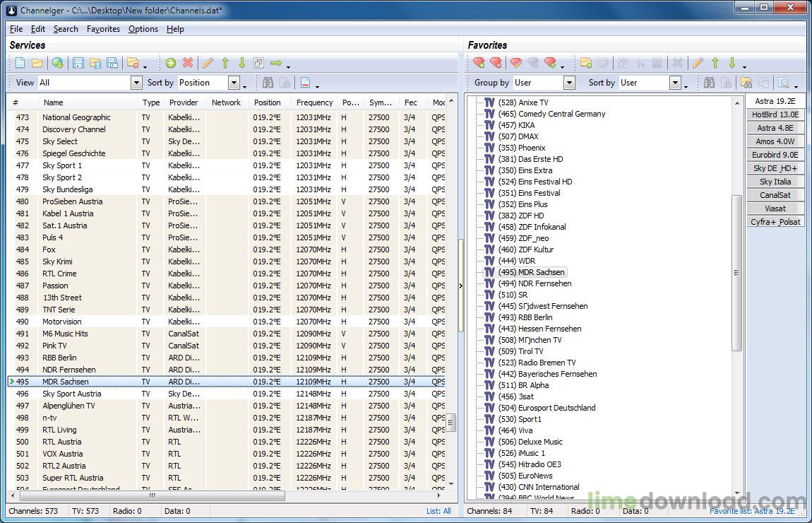Open the View dropdown showing All
Image resolution: width=812 pixels, height=523 pixels.
point(136,83)
